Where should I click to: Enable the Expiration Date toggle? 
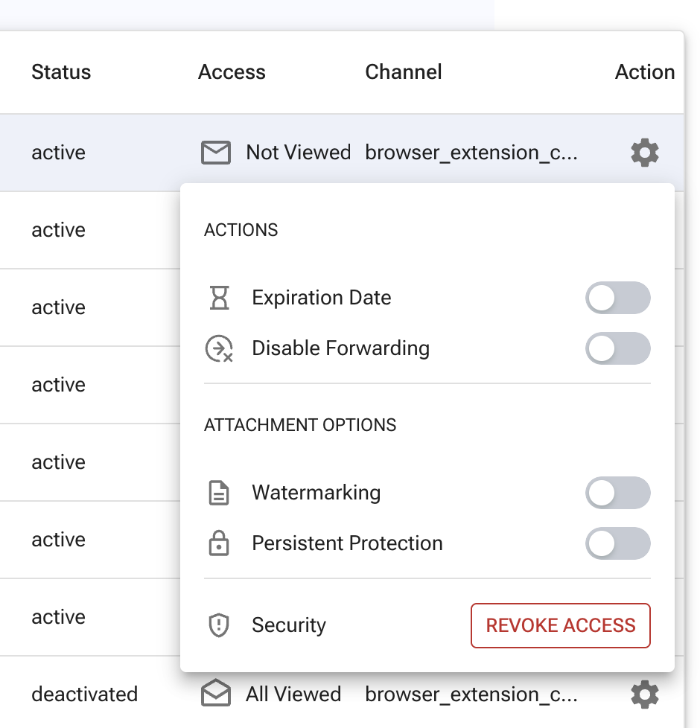coord(617,298)
